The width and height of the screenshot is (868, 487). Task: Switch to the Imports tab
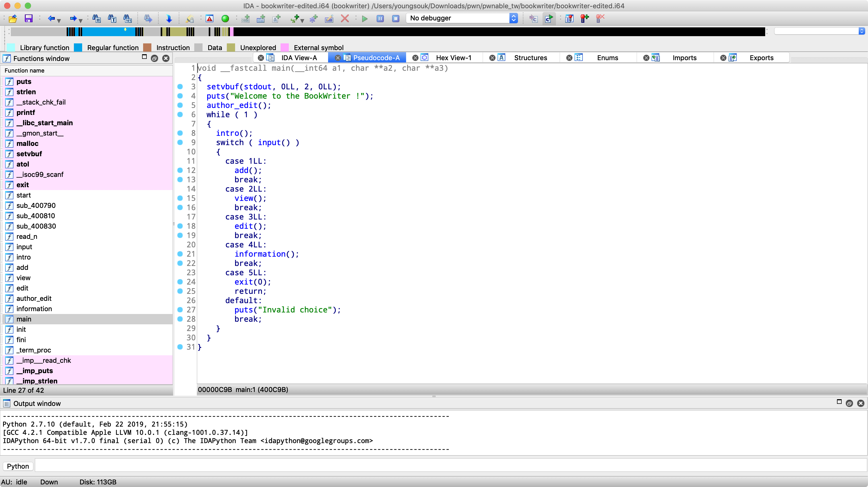click(x=684, y=58)
